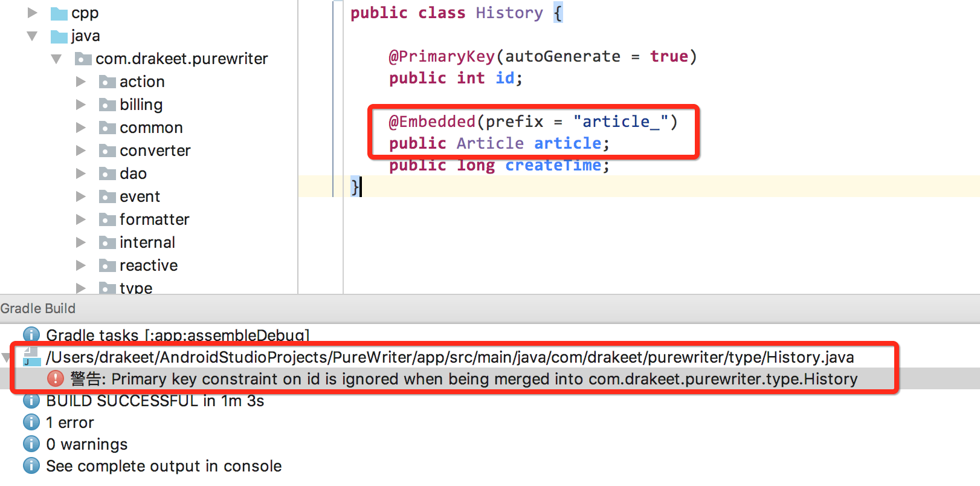This screenshot has height=486, width=980.
Task: Collapse the com.drakeet.purewriter package arrow
Action: [x=56, y=59]
